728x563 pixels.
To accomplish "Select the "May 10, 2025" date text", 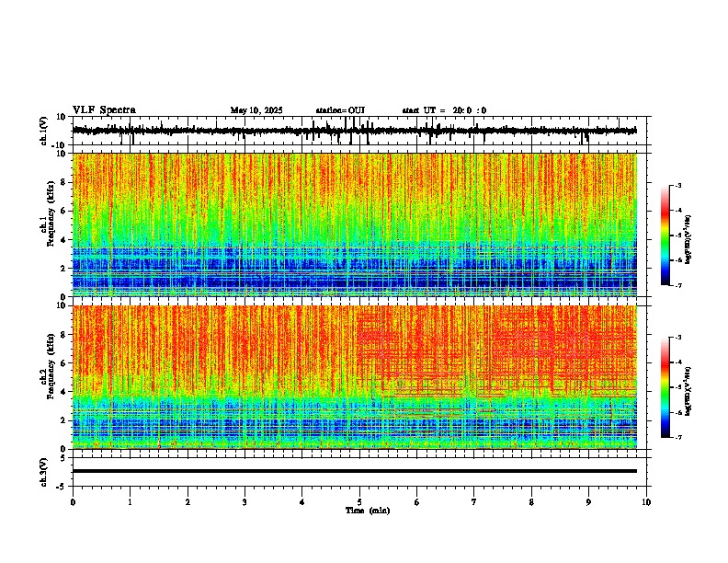I will click(x=256, y=110).
